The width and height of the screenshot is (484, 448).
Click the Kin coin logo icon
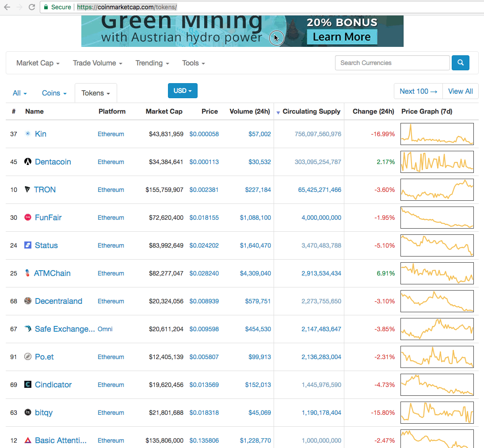[x=28, y=134]
